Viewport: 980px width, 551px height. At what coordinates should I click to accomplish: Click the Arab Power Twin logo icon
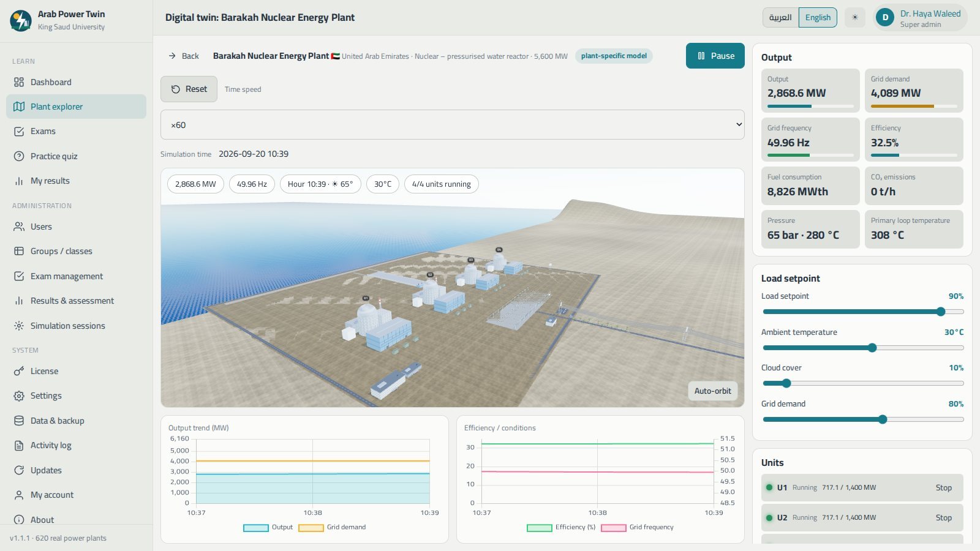tap(21, 20)
